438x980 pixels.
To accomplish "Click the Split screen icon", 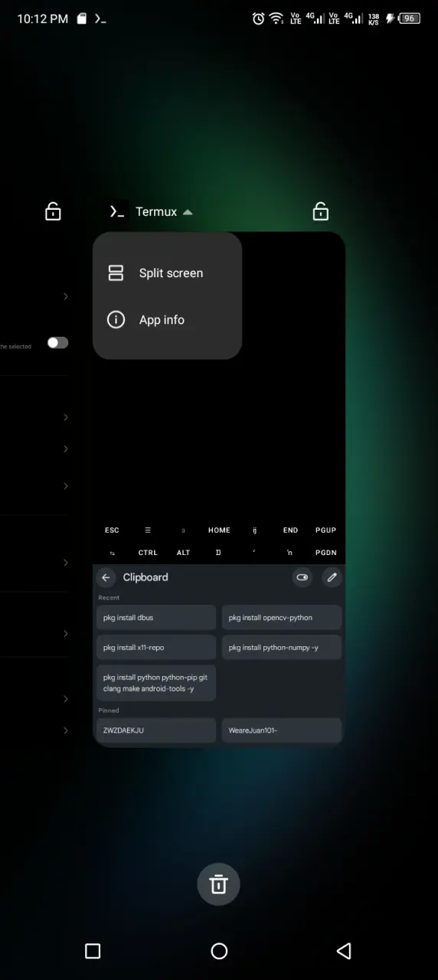I will coord(116,273).
